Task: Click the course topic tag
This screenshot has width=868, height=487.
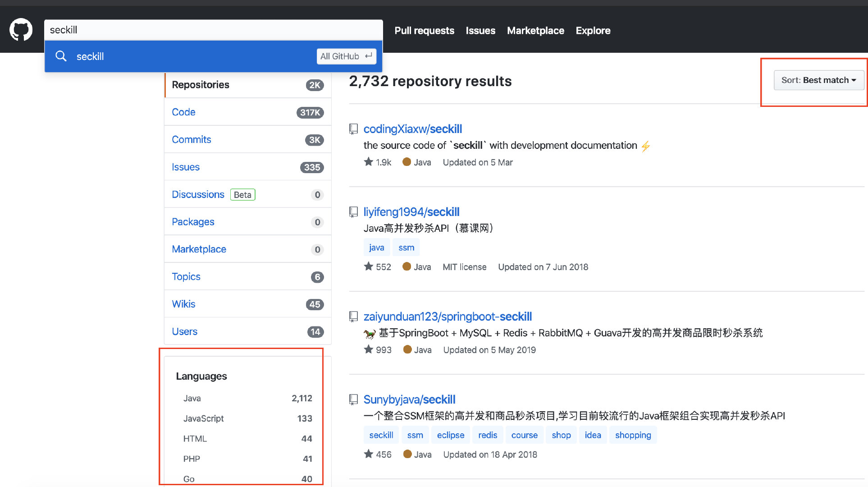Action: 525,435
